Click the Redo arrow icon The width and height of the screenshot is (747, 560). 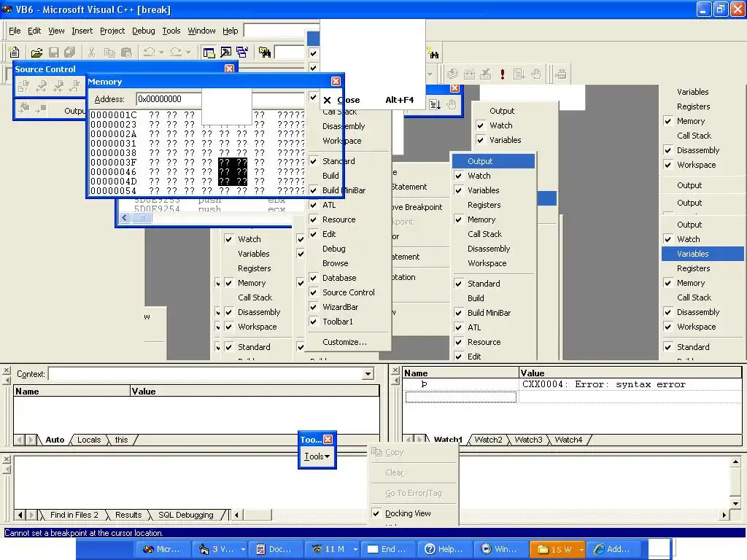point(176,52)
